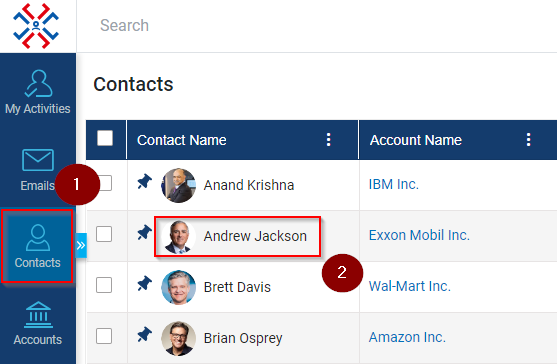Expand the sidebar with double-chevron arrow

81,245
